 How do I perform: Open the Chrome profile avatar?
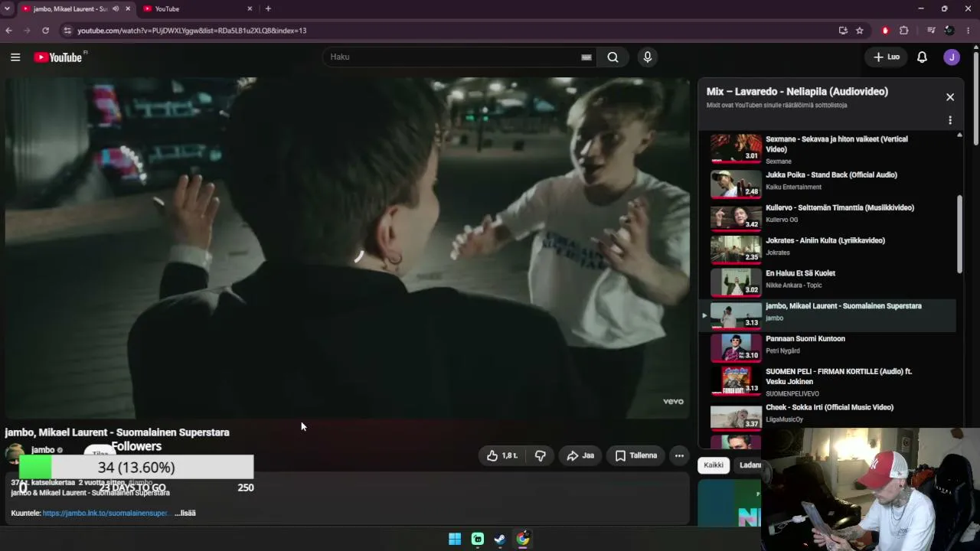coord(949,31)
